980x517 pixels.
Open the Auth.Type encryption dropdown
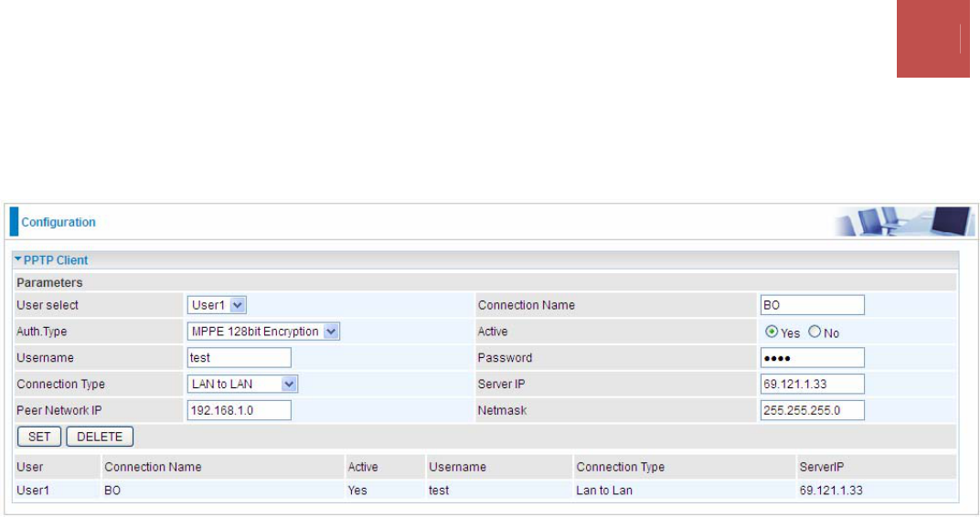[x=263, y=332]
